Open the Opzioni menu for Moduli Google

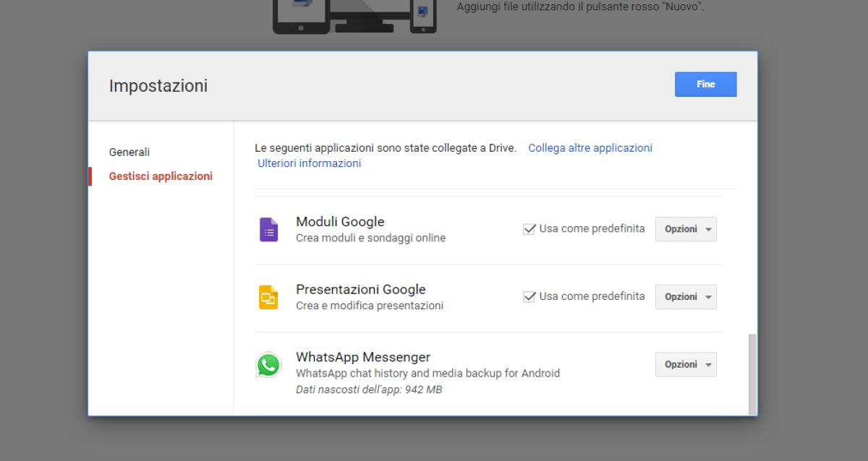tap(686, 228)
